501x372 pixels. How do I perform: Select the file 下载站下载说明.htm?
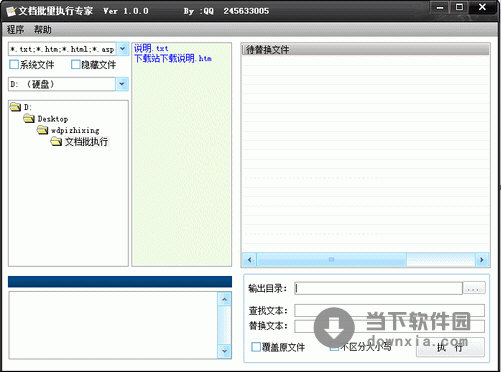pos(173,58)
